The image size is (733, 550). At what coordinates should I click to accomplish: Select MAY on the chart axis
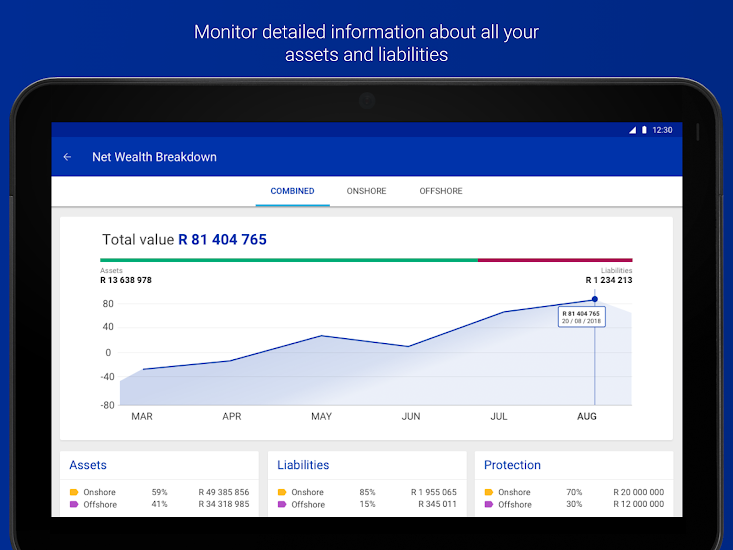click(321, 416)
